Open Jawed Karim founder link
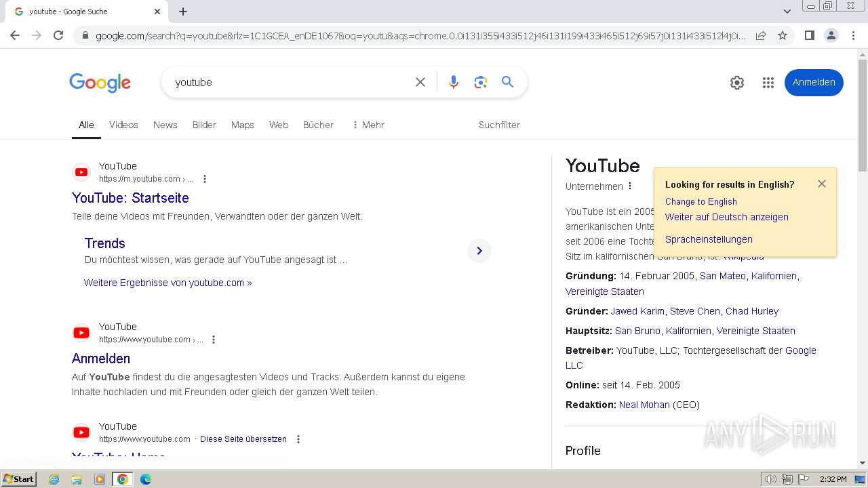868x488 pixels. 637,311
